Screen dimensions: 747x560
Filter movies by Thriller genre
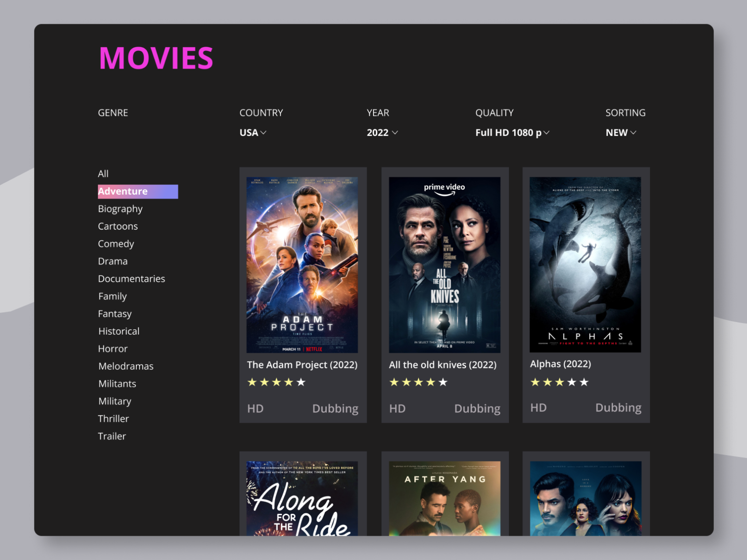113,419
